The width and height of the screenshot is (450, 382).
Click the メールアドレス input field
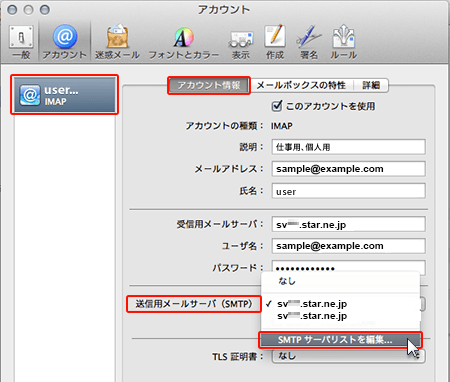(x=348, y=169)
